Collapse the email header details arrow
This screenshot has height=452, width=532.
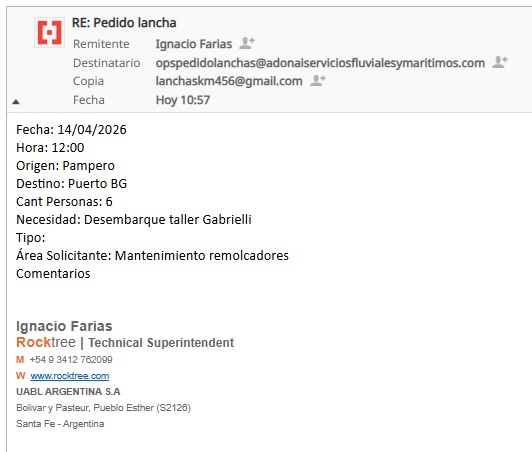pos(16,101)
